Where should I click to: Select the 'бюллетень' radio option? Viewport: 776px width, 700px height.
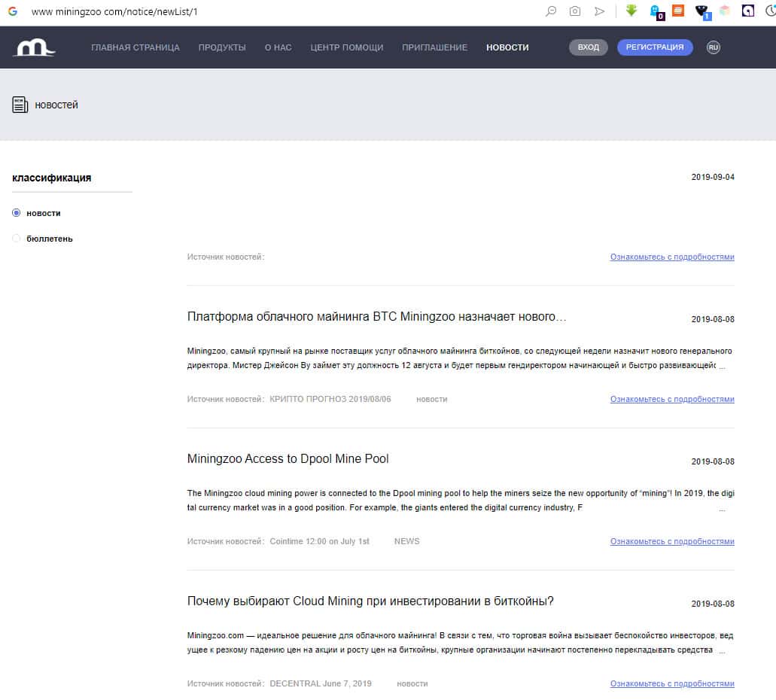pos(17,238)
